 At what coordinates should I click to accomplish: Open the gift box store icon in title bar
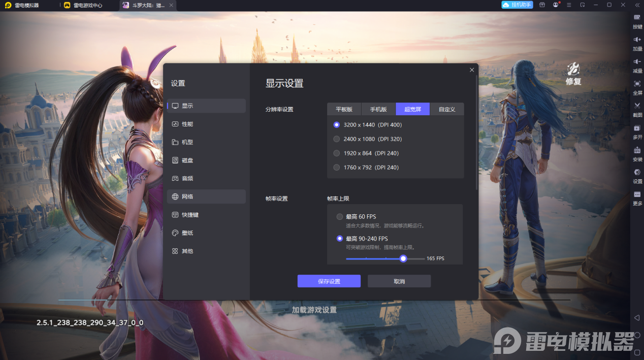pos(542,5)
